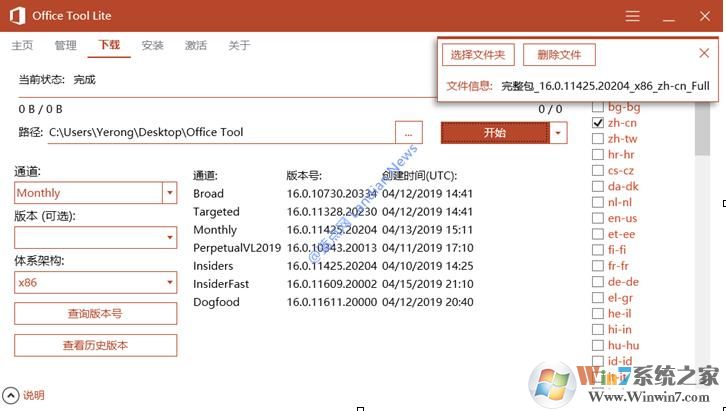Click the 选择文件夹 button
This screenshot has height=411, width=726.
(x=478, y=55)
